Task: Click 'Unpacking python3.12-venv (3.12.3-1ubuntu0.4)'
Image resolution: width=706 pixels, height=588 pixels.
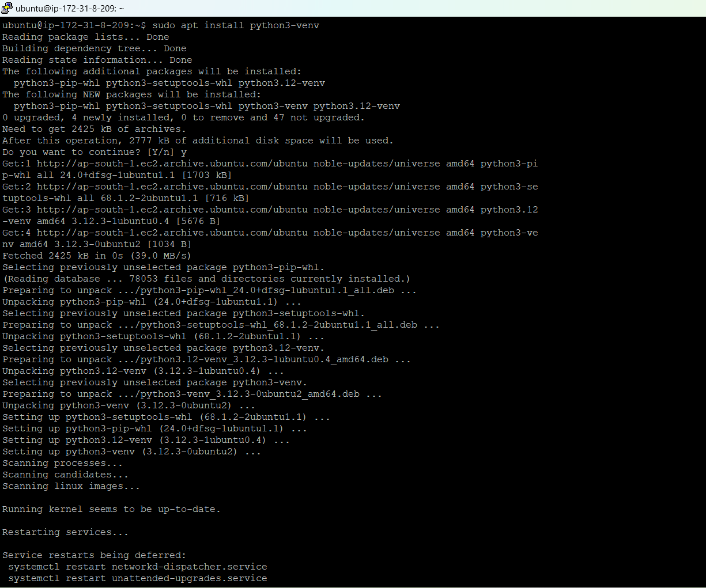Action: 143,371
